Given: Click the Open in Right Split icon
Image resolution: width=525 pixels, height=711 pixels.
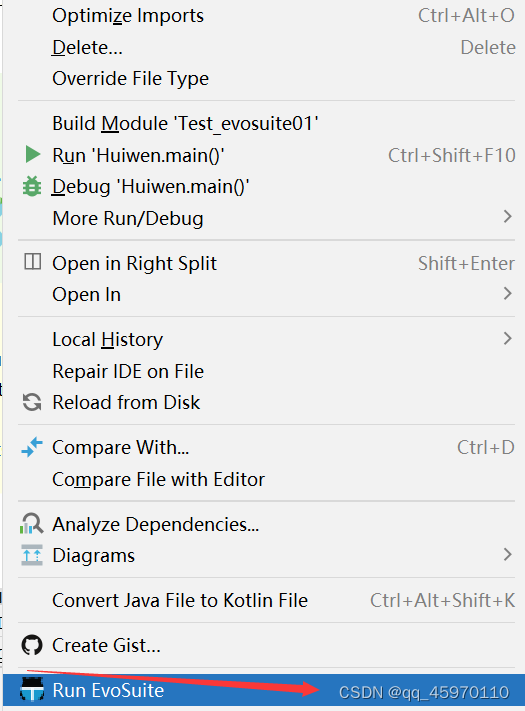Looking at the screenshot, I should click(x=33, y=262).
